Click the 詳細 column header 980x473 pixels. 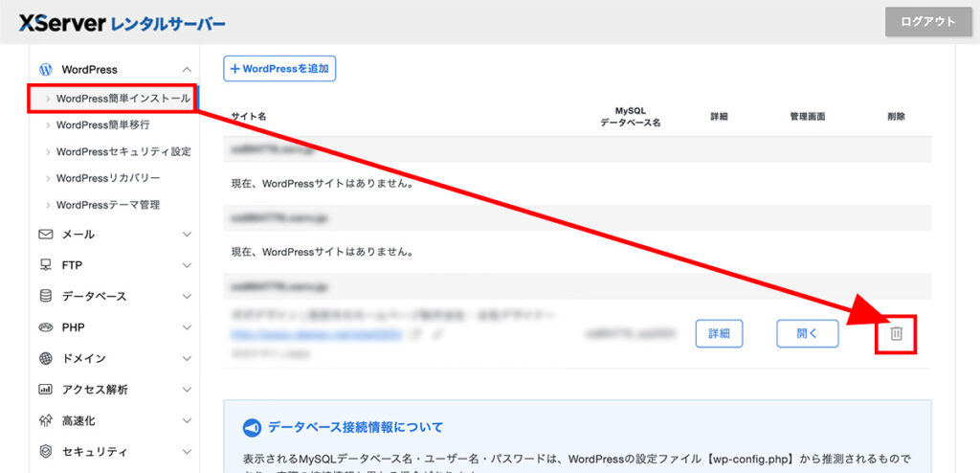(x=719, y=117)
